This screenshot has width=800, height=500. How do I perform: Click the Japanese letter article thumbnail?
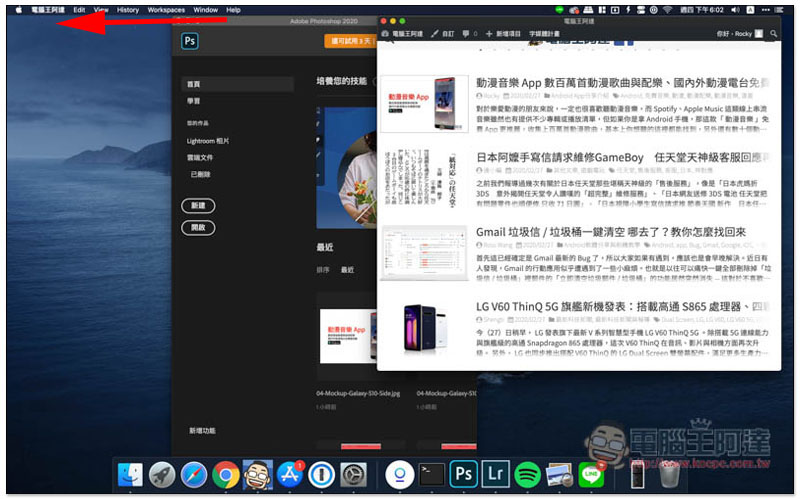pos(424,178)
